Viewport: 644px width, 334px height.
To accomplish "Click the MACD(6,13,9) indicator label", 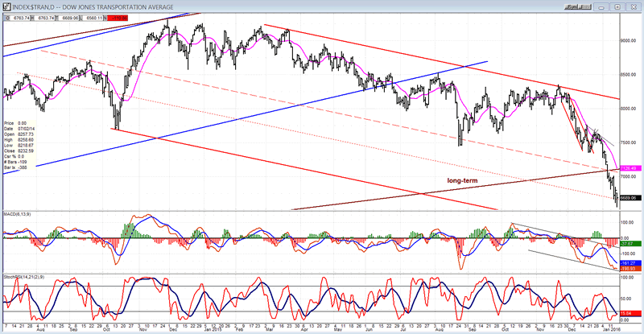I will pyautogui.click(x=17, y=214).
